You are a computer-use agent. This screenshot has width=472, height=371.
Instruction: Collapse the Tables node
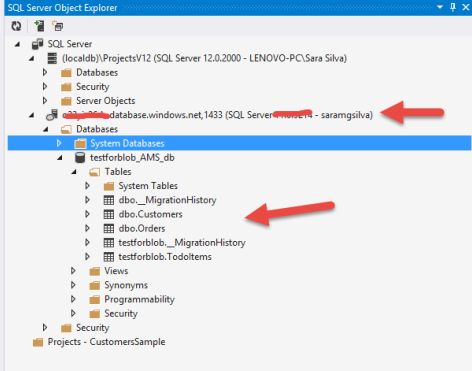point(74,172)
